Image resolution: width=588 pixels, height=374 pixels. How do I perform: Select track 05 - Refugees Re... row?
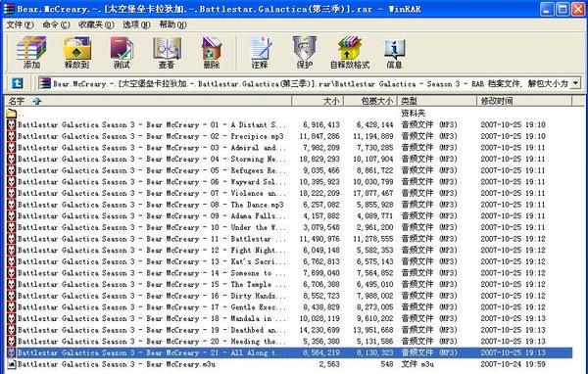click(x=289, y=170)
